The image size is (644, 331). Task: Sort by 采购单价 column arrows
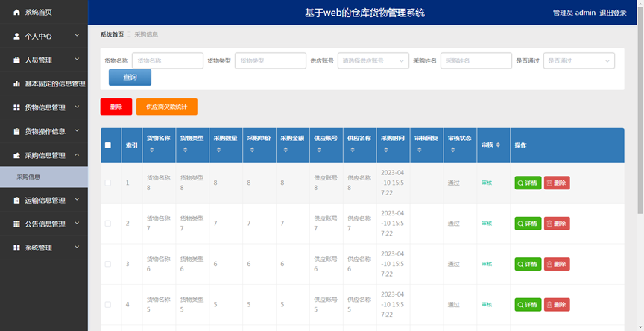click(252, 151)
